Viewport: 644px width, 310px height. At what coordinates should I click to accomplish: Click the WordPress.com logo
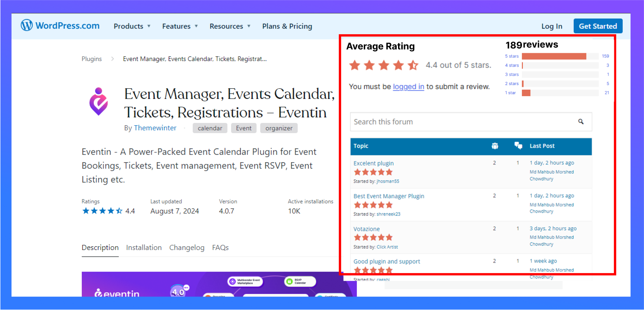point(60,25)
